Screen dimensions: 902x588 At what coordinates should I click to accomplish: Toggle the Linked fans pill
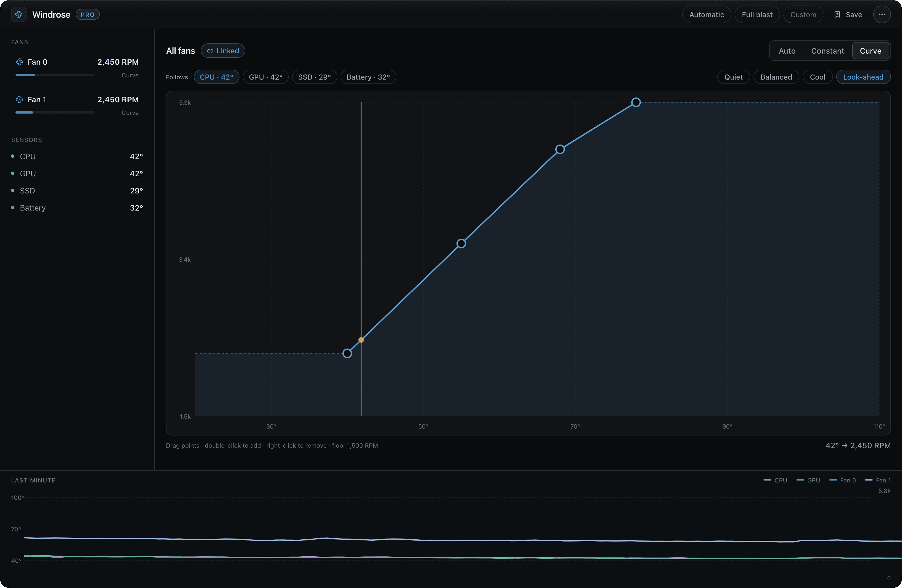(x=223, y=51)
